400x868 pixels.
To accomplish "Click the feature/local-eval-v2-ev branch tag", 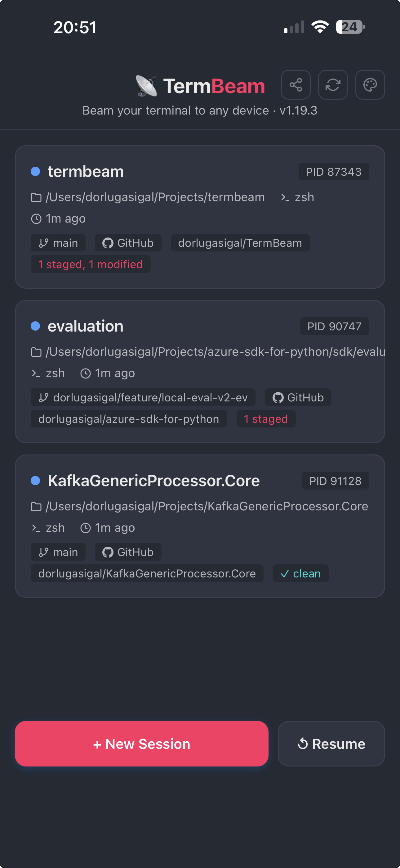I will click(x=143, y=398).
